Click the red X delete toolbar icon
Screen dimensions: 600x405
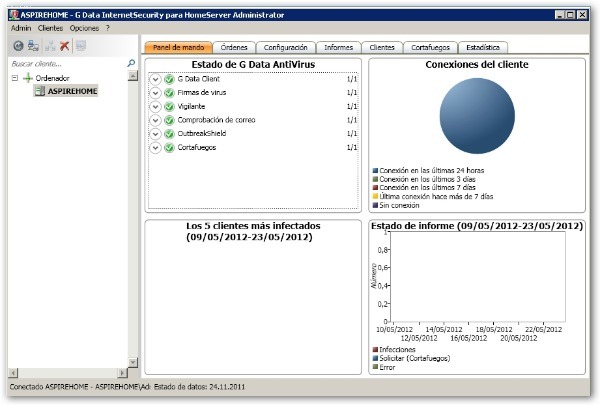[x=64, y=46]
